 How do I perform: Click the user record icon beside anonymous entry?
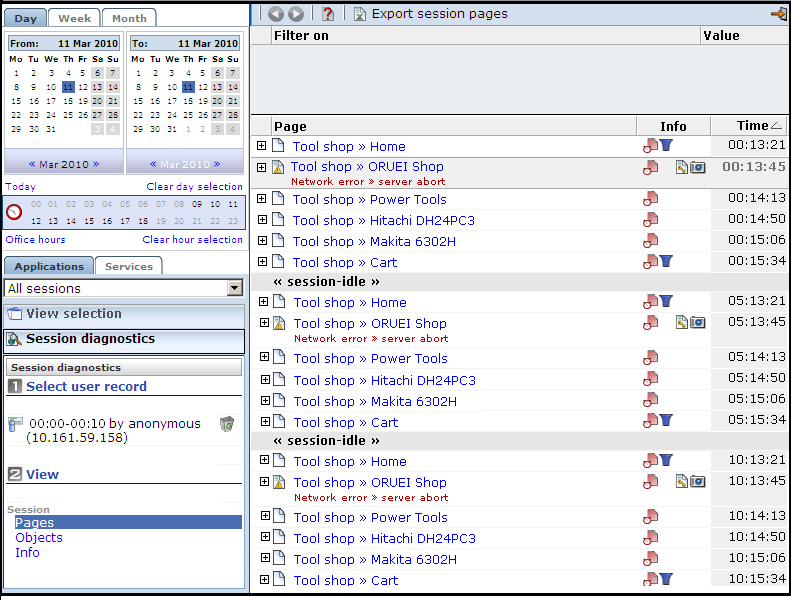point(16,424)
